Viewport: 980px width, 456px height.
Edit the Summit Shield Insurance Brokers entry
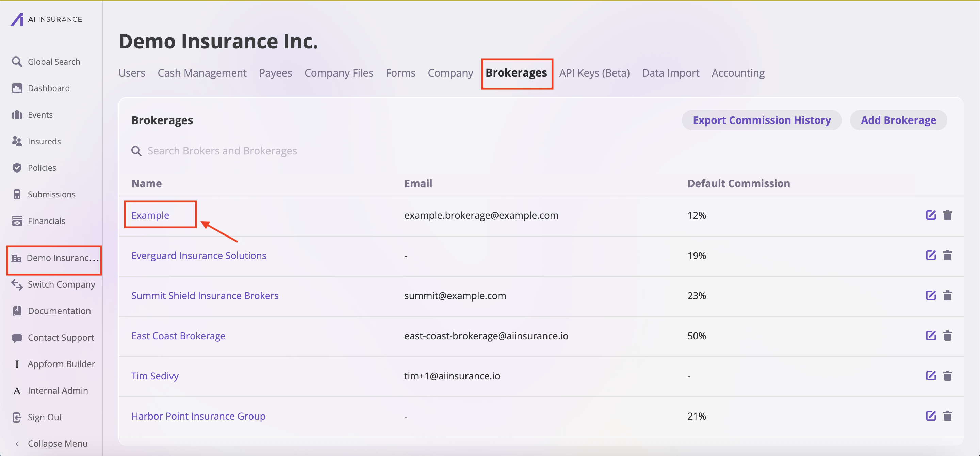pyautogui.click(x=931, y=295)
